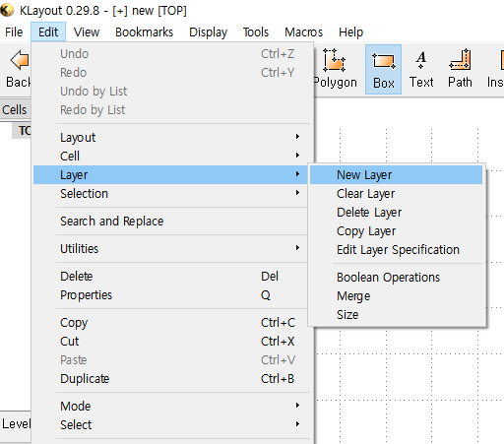The image size is (504, 444).
Task: Open Edit Layer Specification
Action: 396,249
